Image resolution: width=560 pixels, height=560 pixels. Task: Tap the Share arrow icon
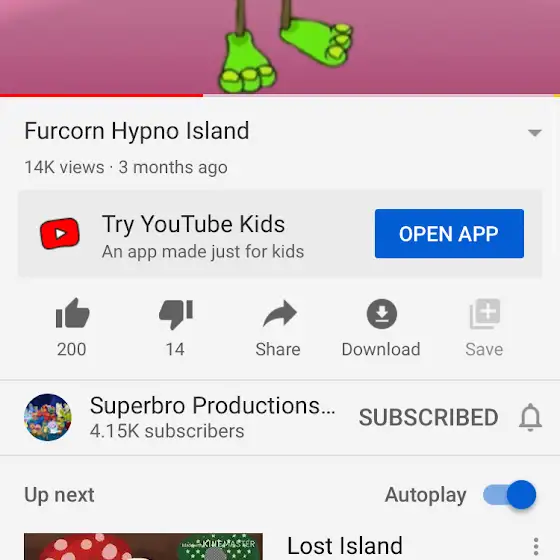pos(279,314)
